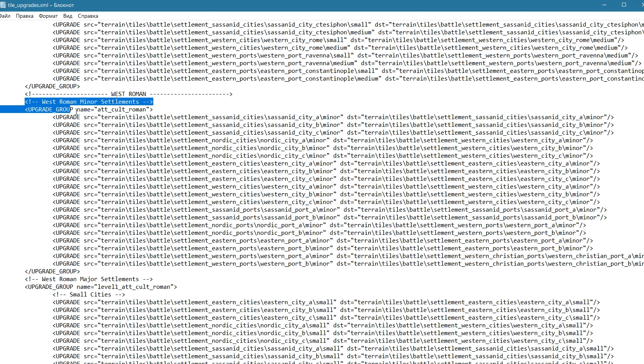Maximize the Notepad window

(624, 5)
